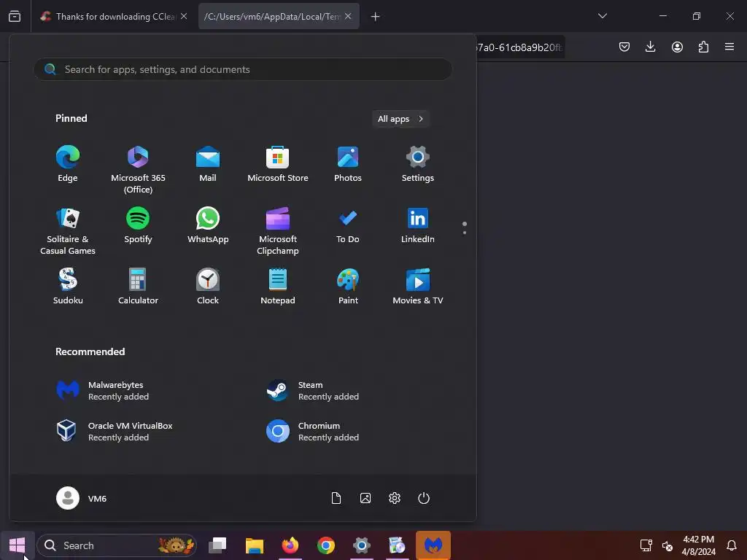Screen dimensions: 747x560
Task: Open Edge from pinned apps
Action: coord(68,164)
